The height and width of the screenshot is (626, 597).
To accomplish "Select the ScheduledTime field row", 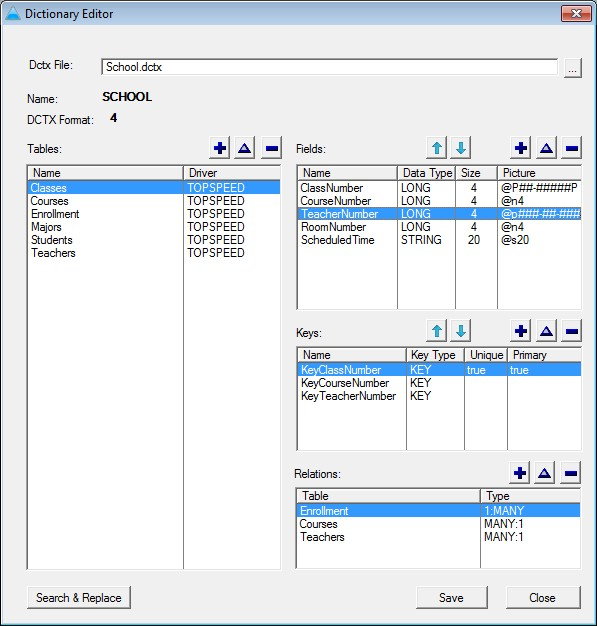I will pyautogui.click(x=439, y=240).
